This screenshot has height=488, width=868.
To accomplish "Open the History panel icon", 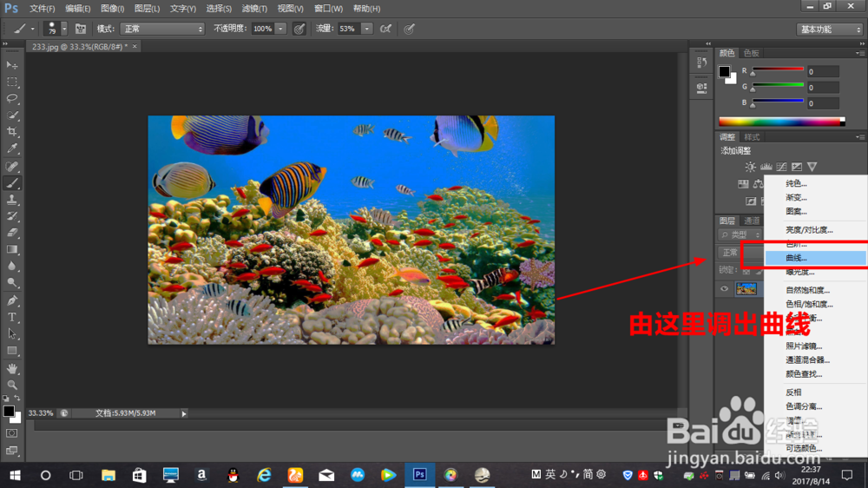I will click(x=702, y=63).
